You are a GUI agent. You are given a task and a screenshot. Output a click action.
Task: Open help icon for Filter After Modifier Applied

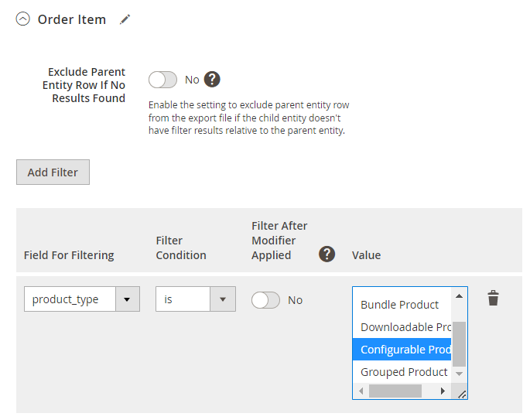pos(327,254)
